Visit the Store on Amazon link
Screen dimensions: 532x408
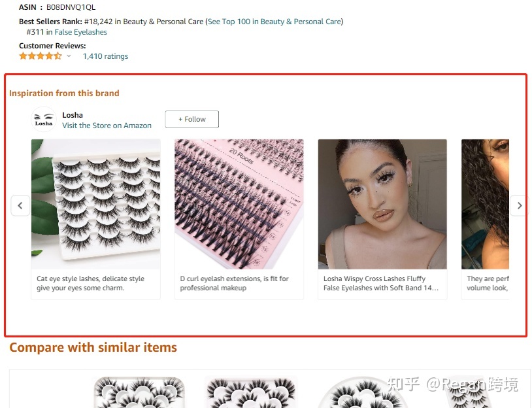point(107,126)
